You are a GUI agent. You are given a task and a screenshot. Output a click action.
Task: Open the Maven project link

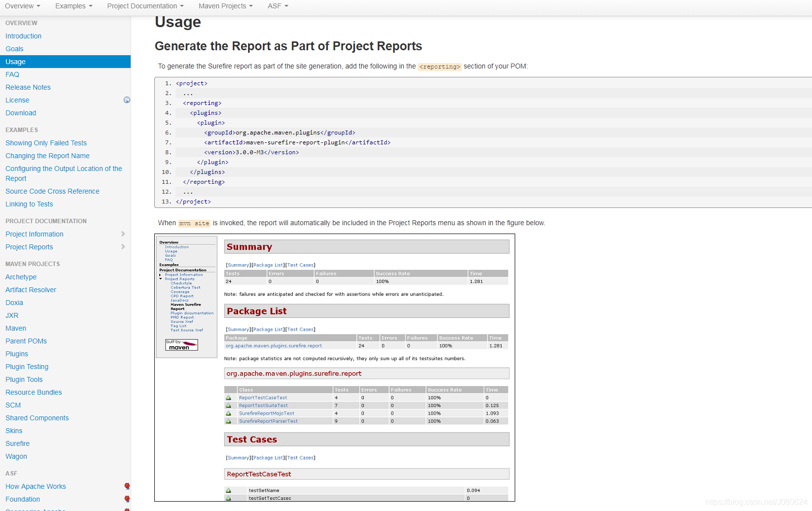(x=16, y=328)
